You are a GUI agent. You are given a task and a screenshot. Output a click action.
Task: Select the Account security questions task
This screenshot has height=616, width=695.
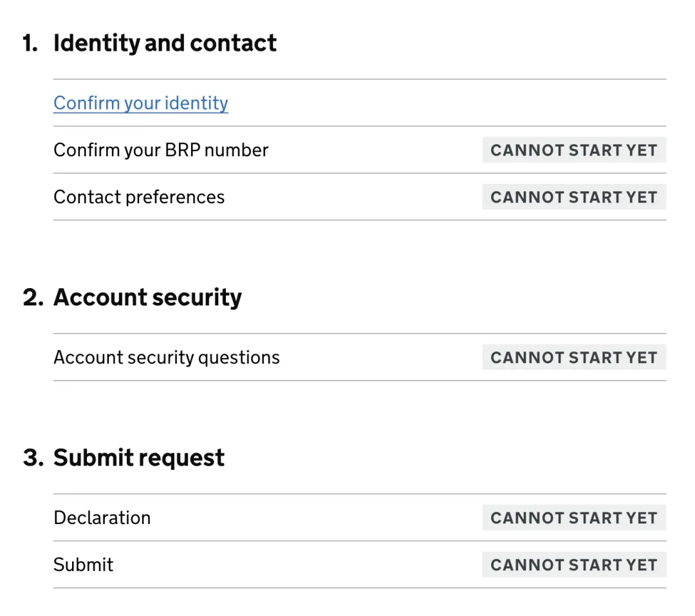click(166, 358)
